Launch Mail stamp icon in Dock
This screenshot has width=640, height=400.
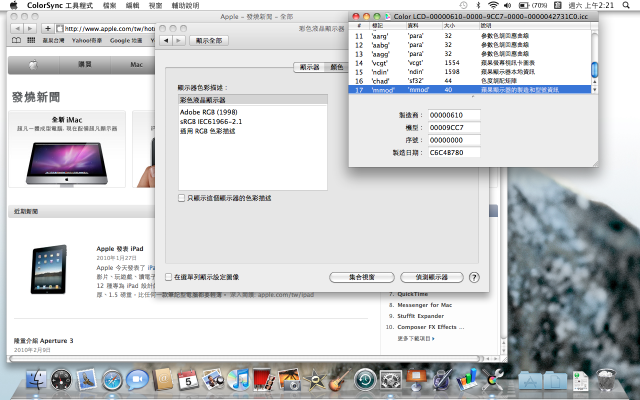click(87, 379)
